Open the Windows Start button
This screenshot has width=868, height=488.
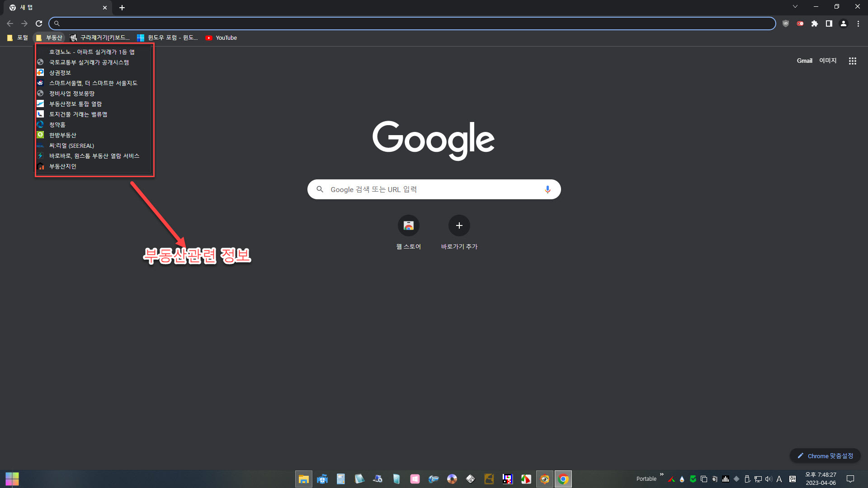tap(12, 479)
